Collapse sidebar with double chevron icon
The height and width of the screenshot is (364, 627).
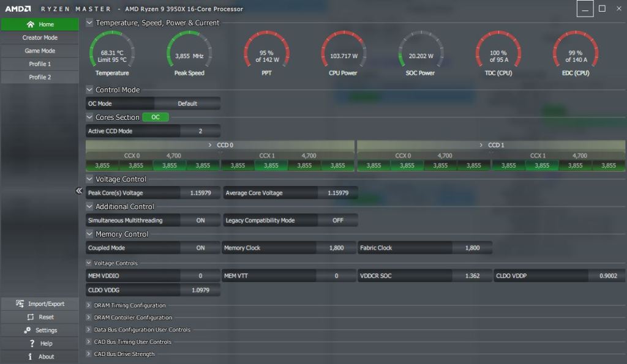(79, 191)
